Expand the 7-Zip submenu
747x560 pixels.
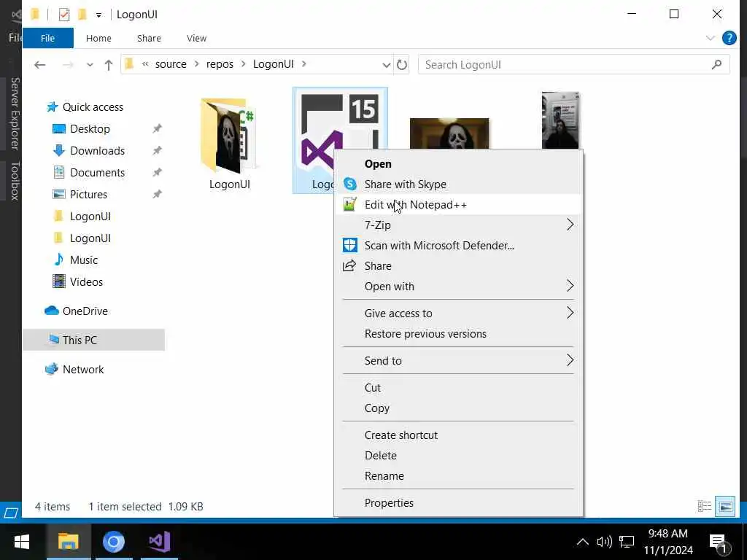pos(458,225)
